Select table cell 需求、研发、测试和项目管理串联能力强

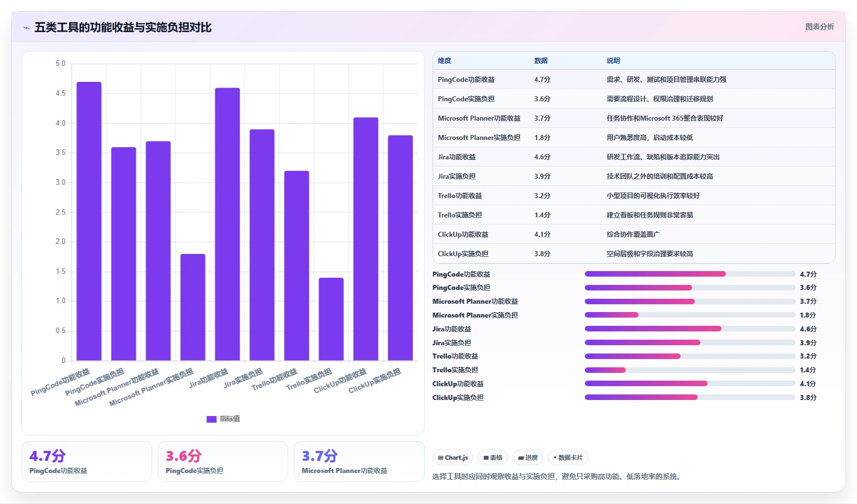tap(666, 80)
